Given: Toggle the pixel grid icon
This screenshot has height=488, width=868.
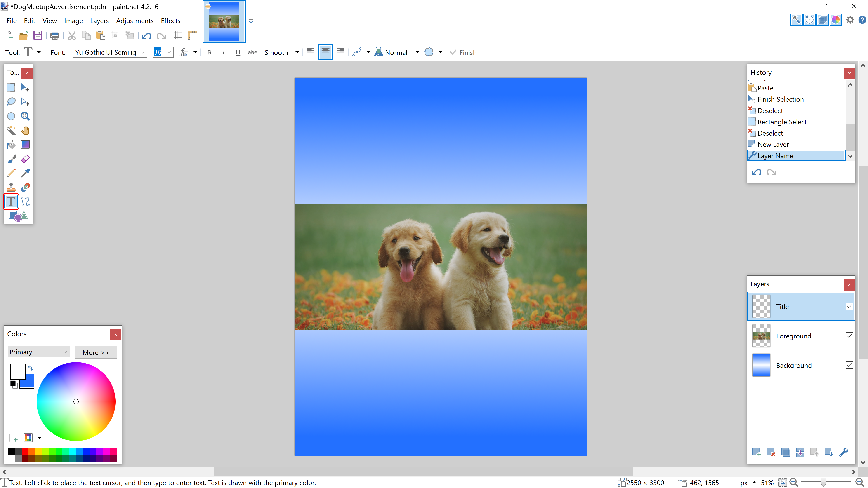Looking at the screenshot, I should (178, 35).
